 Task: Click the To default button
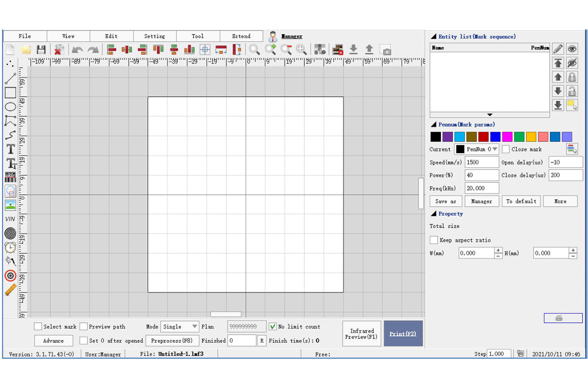tap(521, 202)
